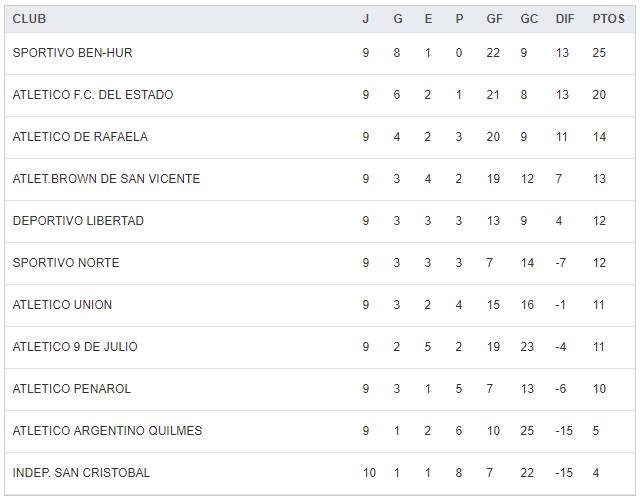Click ATLETICO PENAROL club name
Image resolution: width=640 pixels, height=501 pixels.
coord(72,389)
